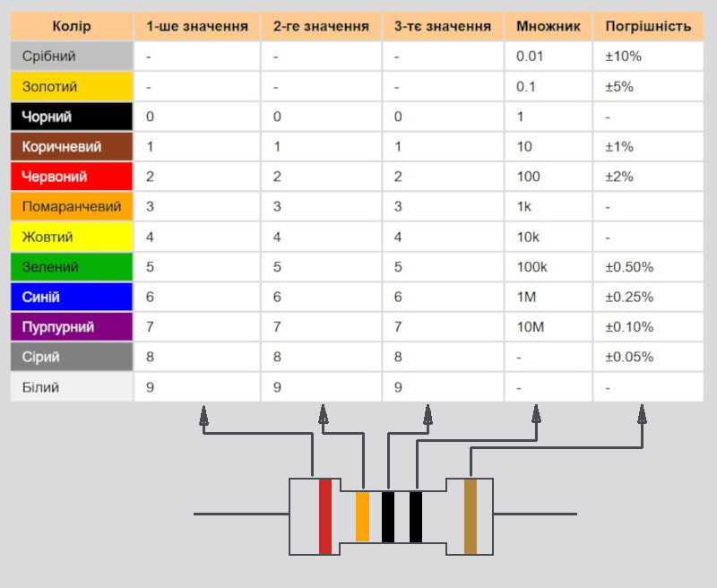Click the Погрішність column header
The width and height of the screenshot is (717, 588).
click(648, 26)
